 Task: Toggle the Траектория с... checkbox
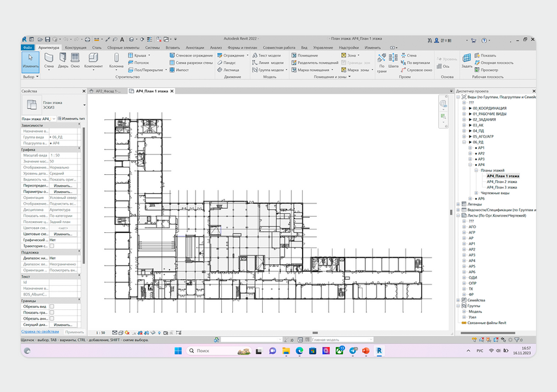point(52,246)
